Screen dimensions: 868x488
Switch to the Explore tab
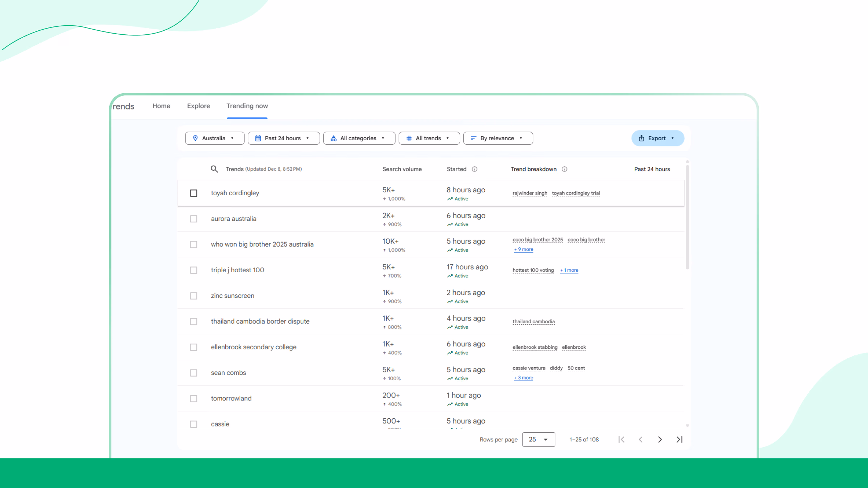coord(198,106)
